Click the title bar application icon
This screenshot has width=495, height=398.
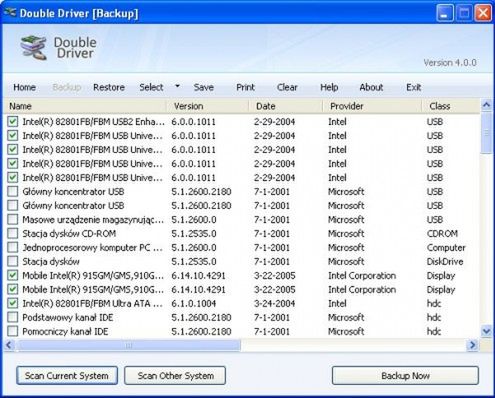point(10,13)
